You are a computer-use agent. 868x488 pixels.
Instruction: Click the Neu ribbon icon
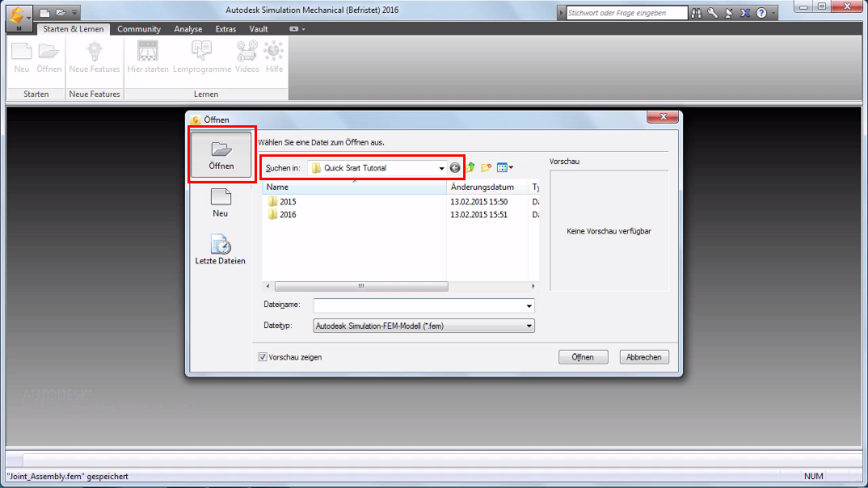(22, 57)
